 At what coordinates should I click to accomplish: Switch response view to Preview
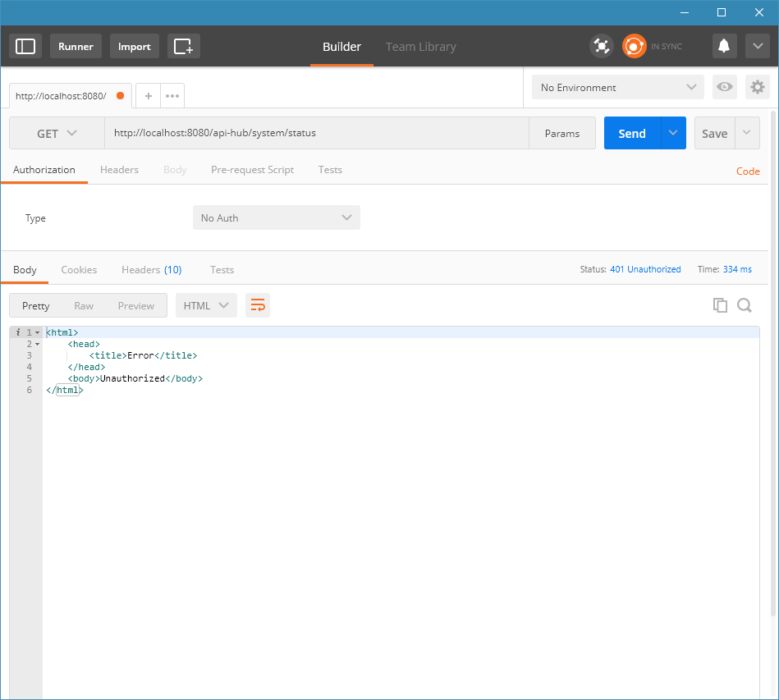(x=136, y=305)
